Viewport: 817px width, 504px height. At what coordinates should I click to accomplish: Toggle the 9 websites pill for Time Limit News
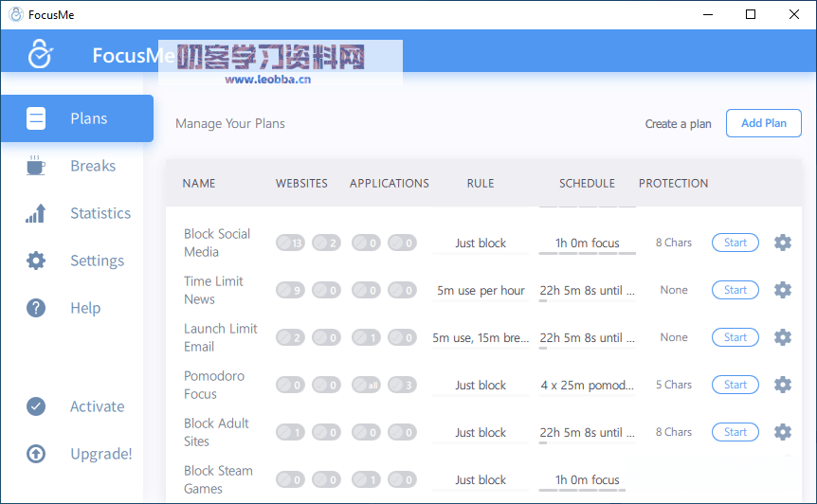click(290, 290)
